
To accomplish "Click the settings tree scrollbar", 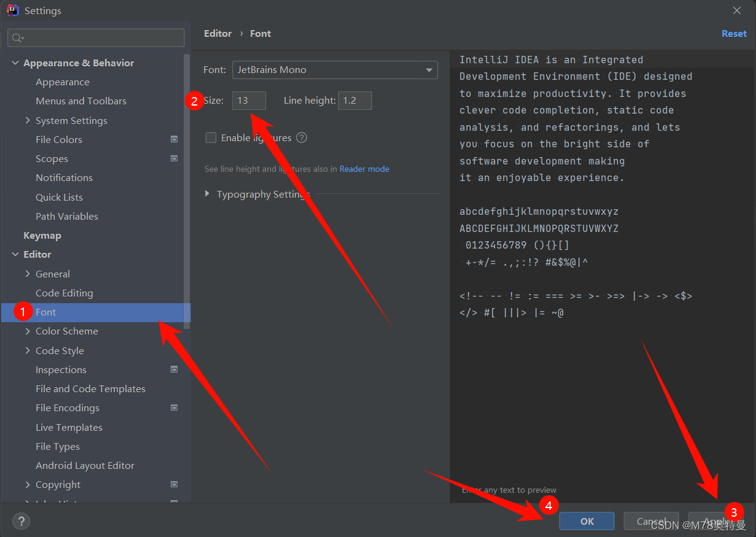I will [x=187, y=191].
